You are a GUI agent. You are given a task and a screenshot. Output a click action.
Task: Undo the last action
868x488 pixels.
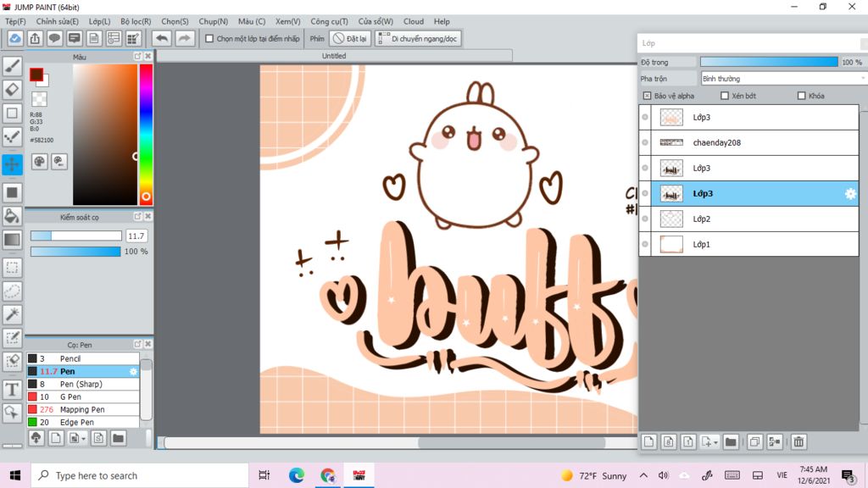pyautogui.click(x=162, y=39)
